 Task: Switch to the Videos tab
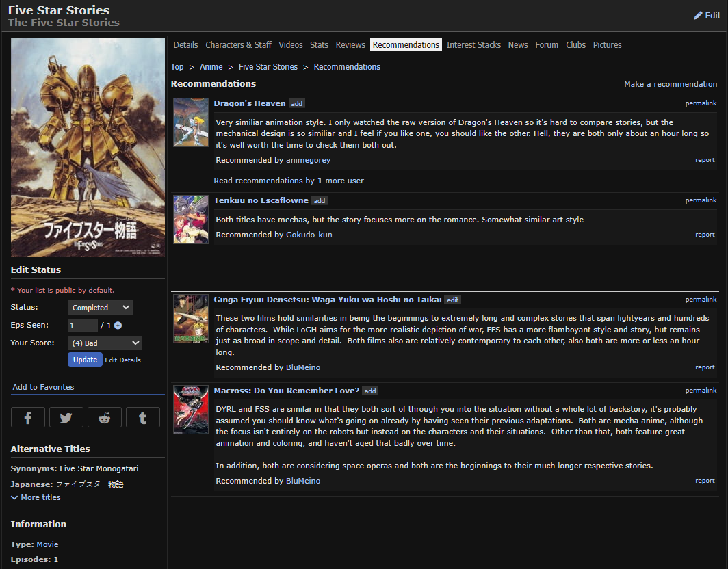[291, 45]
